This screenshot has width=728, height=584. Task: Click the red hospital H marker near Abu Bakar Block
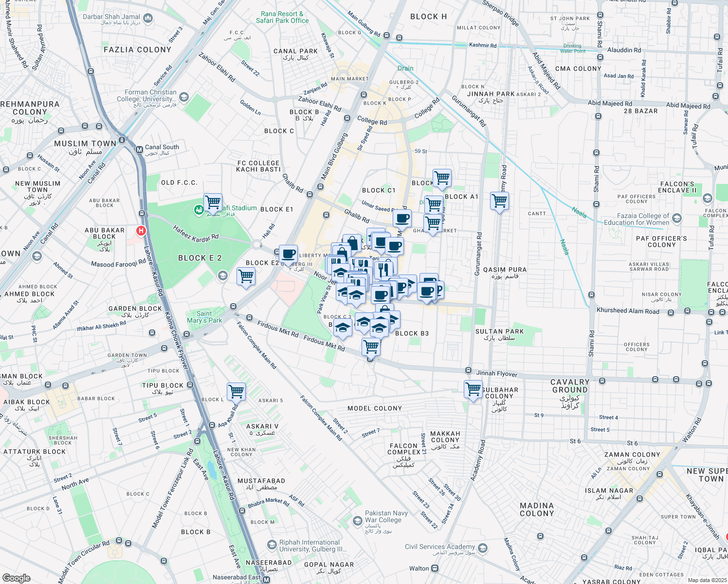(x=141, y=231)
